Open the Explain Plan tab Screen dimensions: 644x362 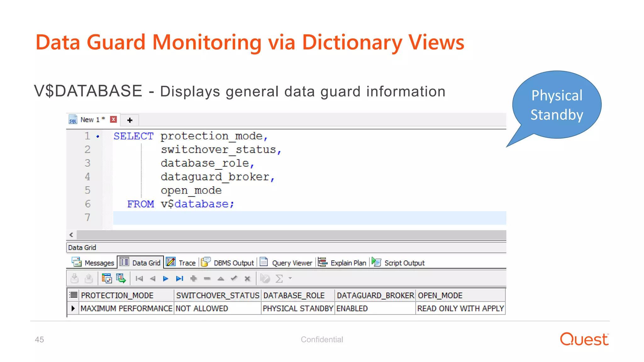tap(342, 262)
